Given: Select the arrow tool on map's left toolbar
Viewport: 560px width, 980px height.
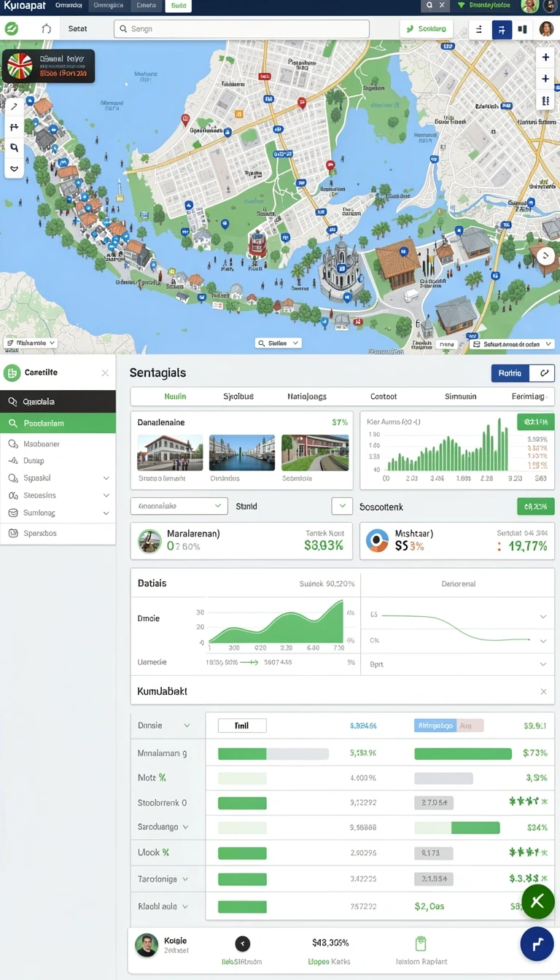Looking at the screenshot, I should click(14, 106).
